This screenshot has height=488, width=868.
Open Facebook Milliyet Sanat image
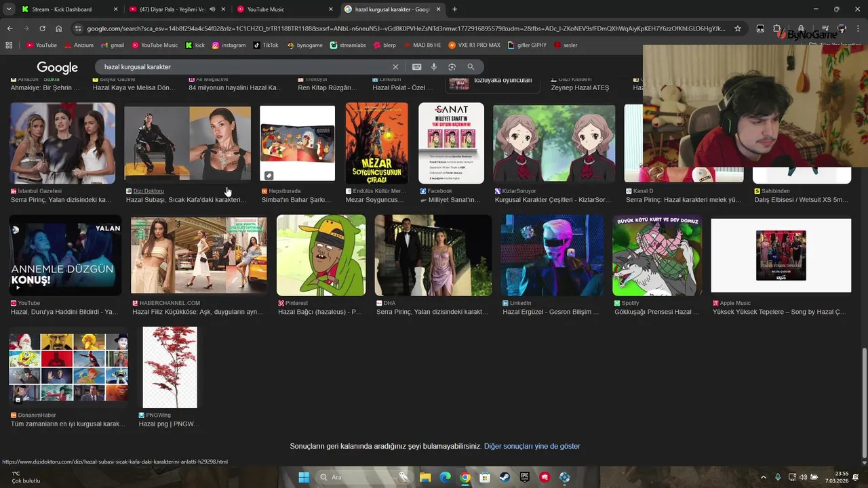[452, 143]
